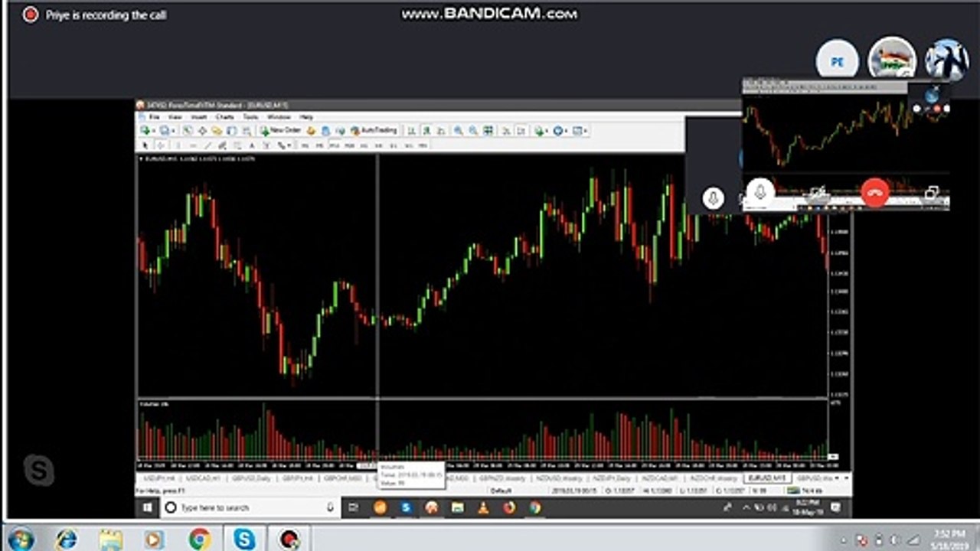Expand the Profiles dropdown arrow

coord(173,131)
